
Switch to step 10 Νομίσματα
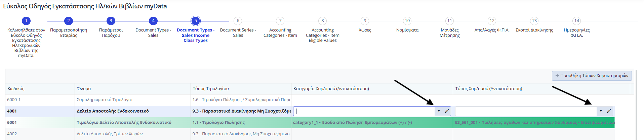[x=407, y=21]
